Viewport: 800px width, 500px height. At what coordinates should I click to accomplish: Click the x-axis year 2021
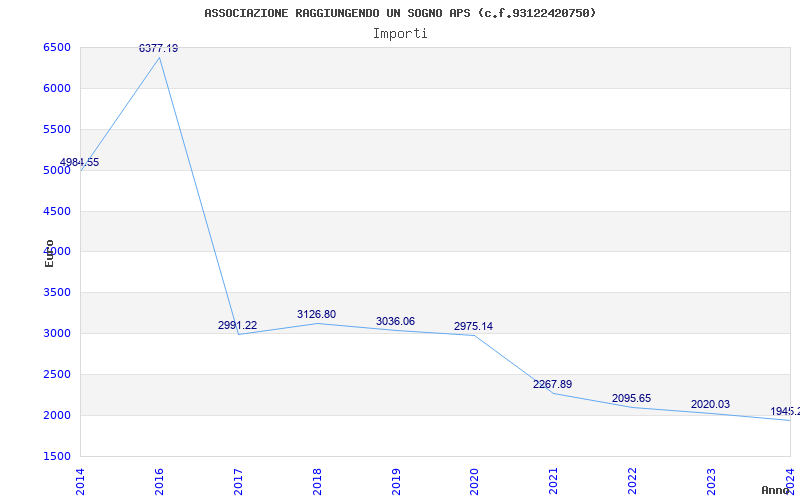pyautogui.click(x=554, y=481)
